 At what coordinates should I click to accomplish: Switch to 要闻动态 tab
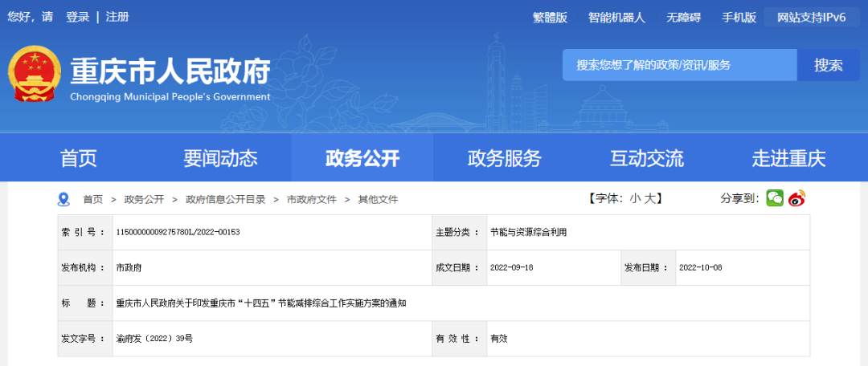click(220, 158)
